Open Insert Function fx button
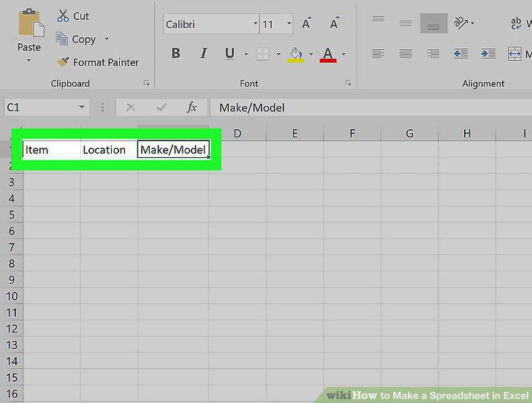The width and height of the screenshot is (532, 403). click(x=191, y=108)
